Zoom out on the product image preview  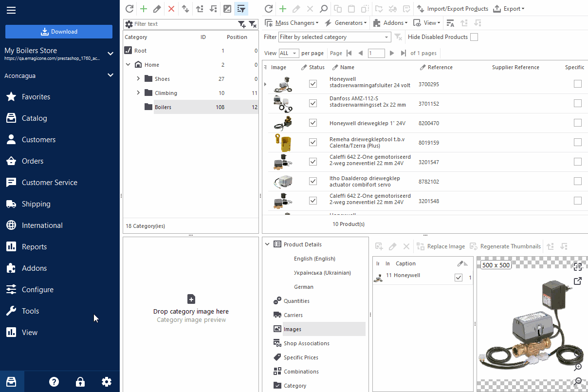point(578,381)
